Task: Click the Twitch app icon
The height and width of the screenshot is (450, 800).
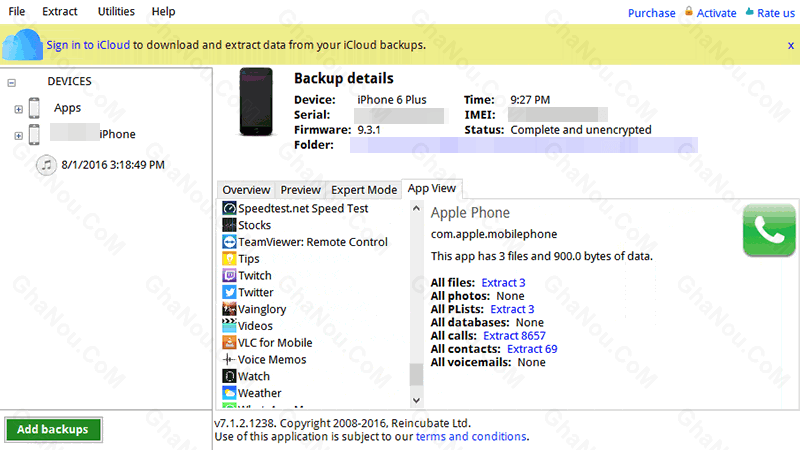Action: coord(229,276)
